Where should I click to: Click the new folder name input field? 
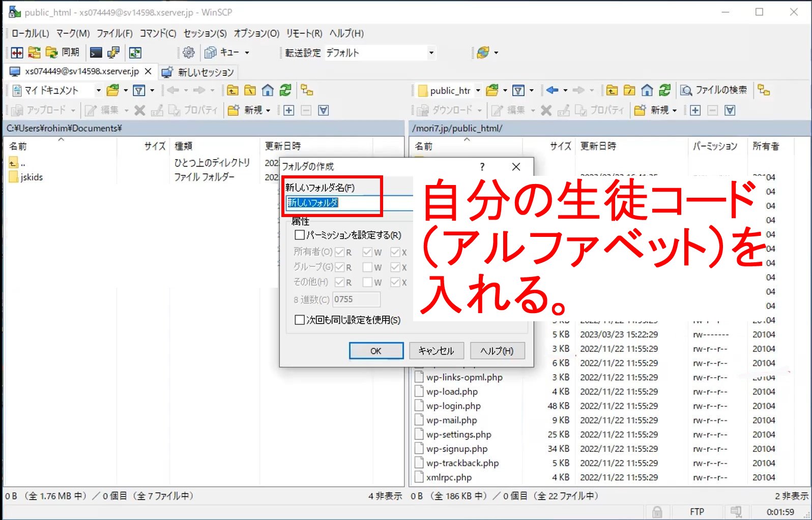pos(350,203)
